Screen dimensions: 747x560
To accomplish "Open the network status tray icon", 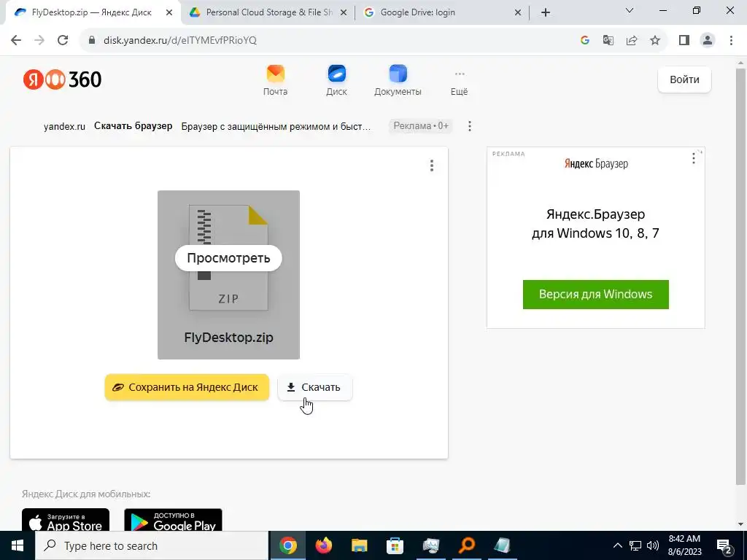I will [x=635, y=545].
